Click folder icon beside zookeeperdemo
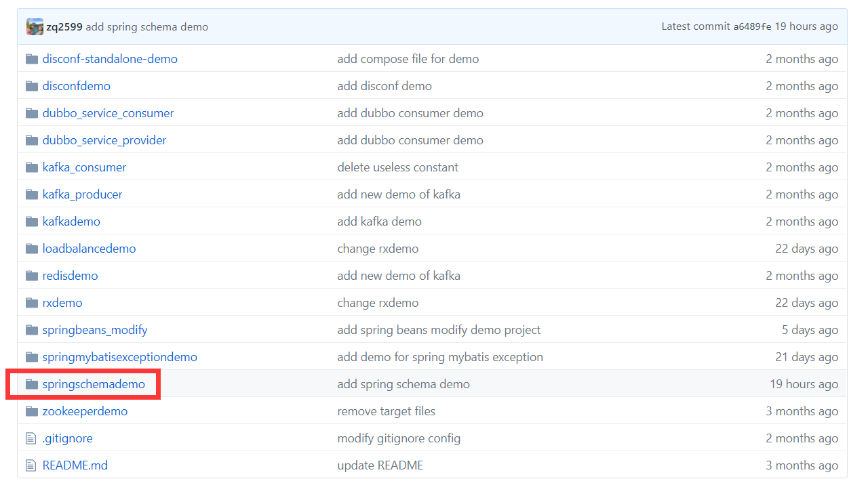 pos(31,411)
